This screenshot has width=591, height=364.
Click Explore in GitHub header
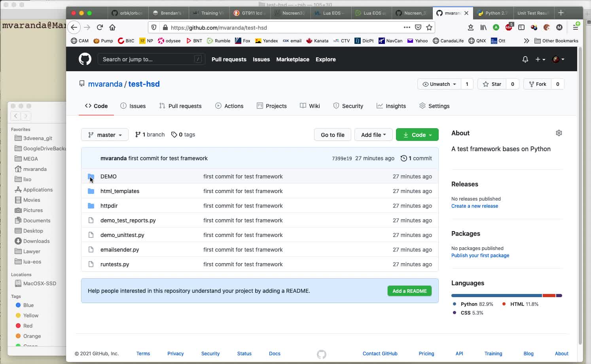[326, 59]
